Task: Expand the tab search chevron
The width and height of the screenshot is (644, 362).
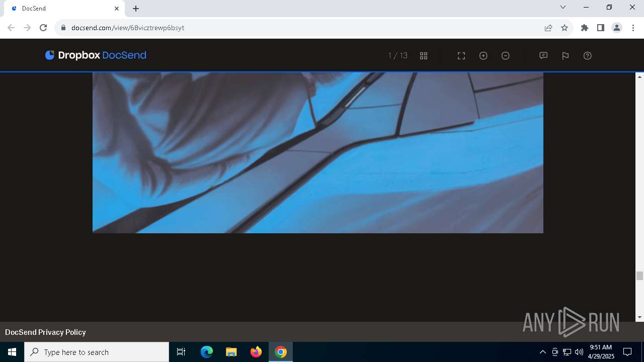Action: 563,8
